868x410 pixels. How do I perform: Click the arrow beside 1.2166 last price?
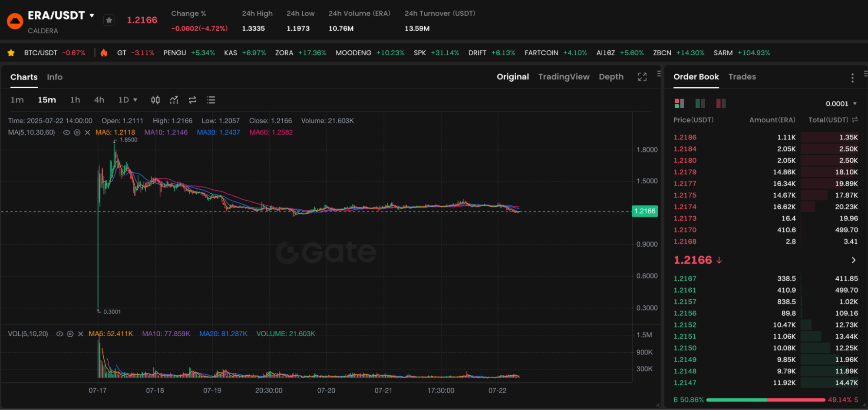click(853, 260)
